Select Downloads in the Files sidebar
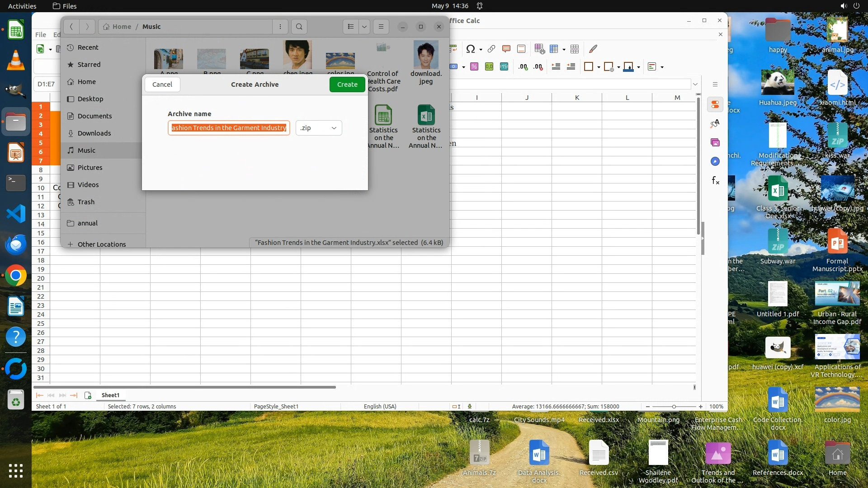Screen dimensions: 868x488 94,133
